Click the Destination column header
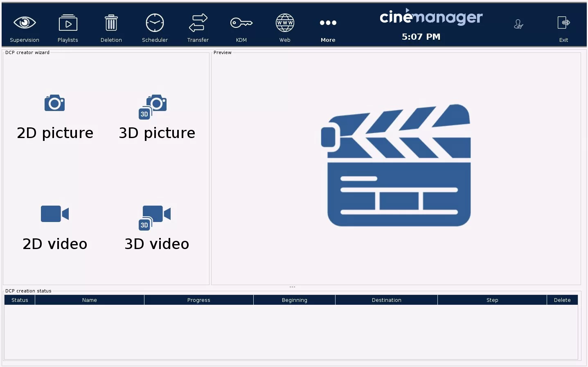Screen dimensions: 588x367 click(387, 300)
